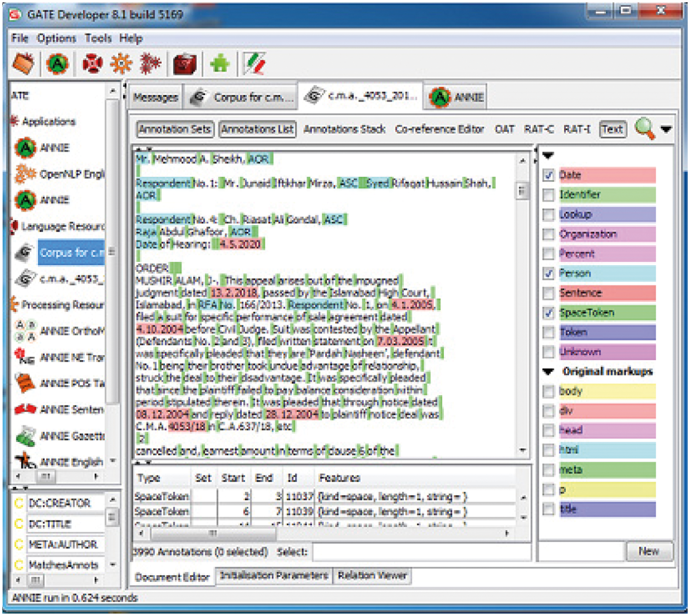Click the ANNIE load icon in toolbar
This screenshot has width=690, height=616.
57,63
